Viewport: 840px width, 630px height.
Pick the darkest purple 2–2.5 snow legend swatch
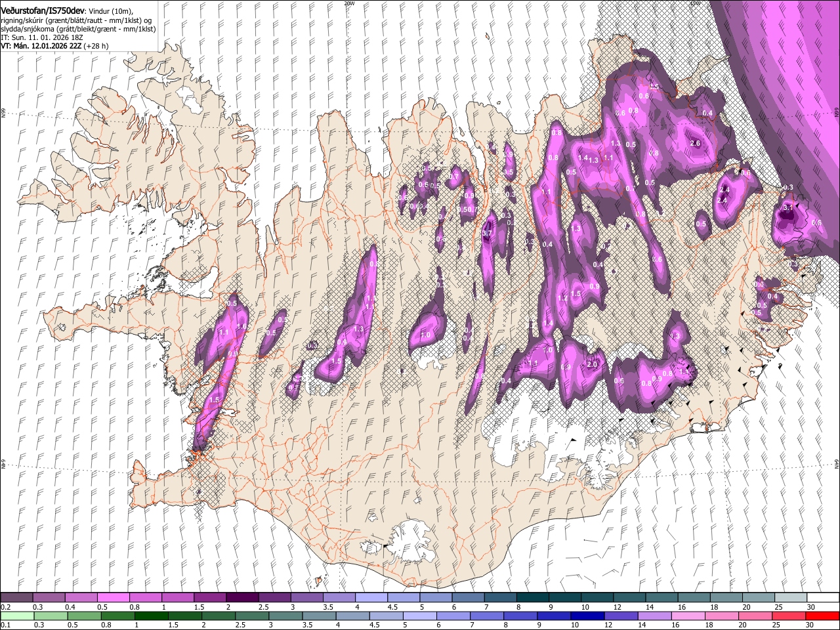(242, 598)
